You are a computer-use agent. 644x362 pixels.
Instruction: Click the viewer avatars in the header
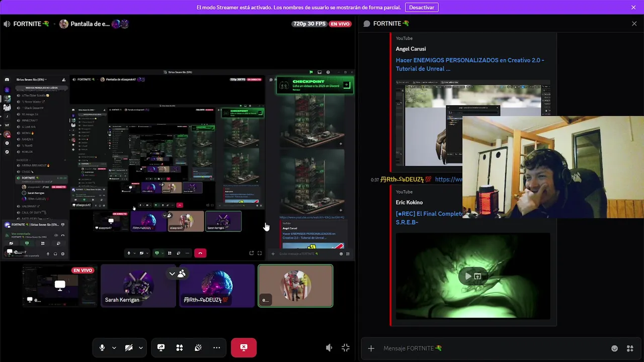(x=120, y=24)
